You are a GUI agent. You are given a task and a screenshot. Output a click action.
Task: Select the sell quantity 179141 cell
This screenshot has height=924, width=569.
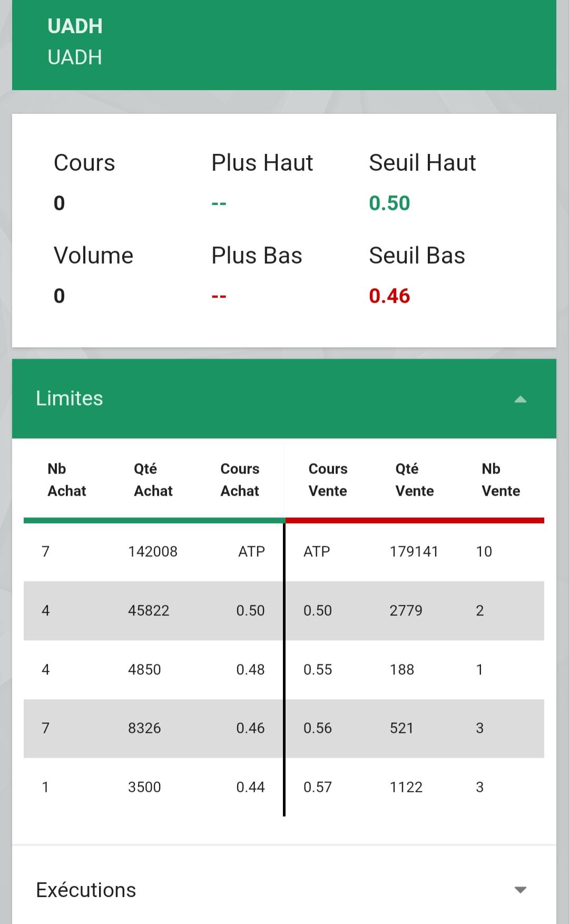click(414, 552)
